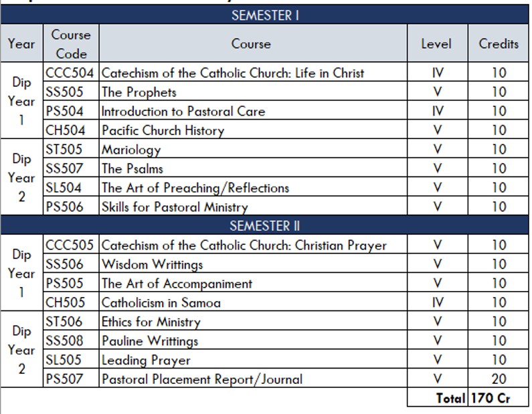532x414 pixels.
Task: Click Pacific Church History course
Action: point(163,130)
